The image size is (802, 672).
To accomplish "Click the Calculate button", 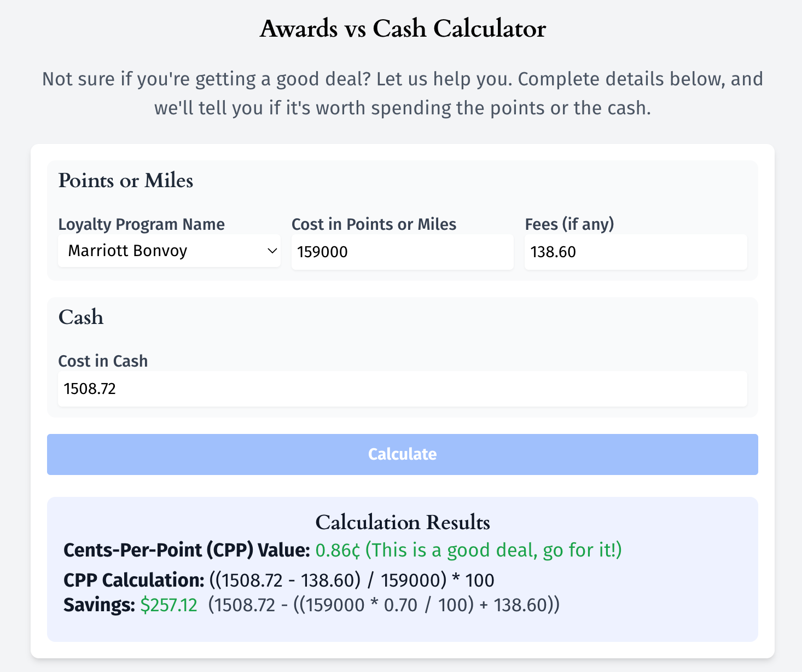I will tap(402, 454).
